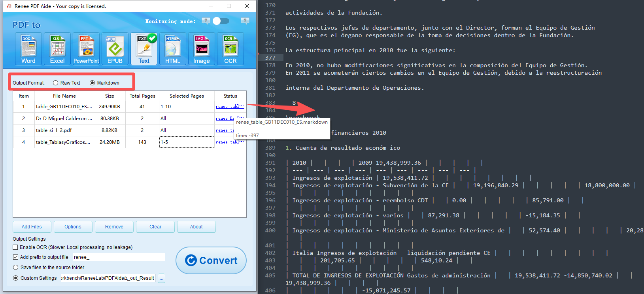Open the status link for table_GB11DEC010_ES
This screenshot has width=644, height=294.
click(x=230, y=107)
